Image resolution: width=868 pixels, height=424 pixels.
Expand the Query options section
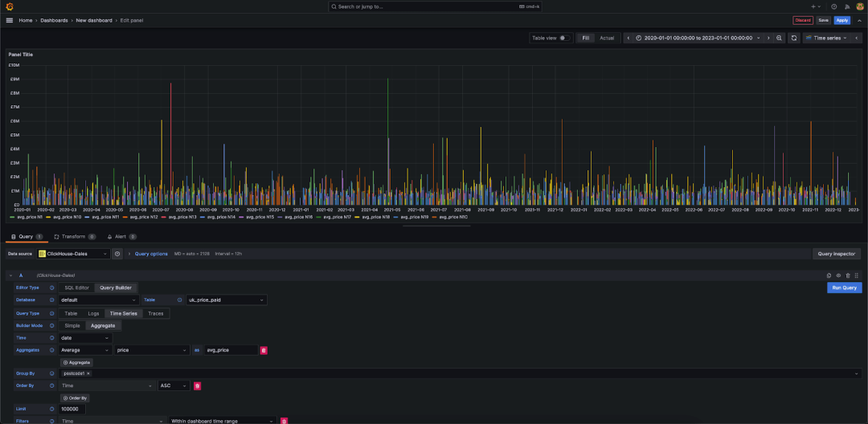[x=149, y=254]
